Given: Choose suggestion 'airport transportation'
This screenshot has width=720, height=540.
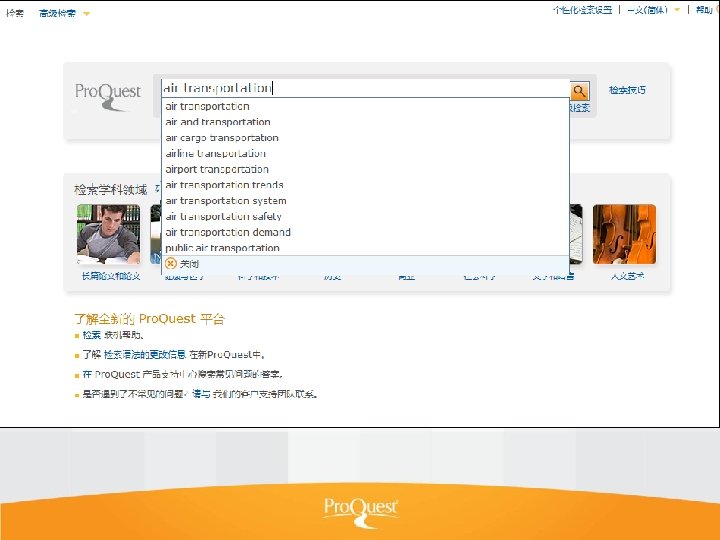Looking at the screenshot, I should (x=366, y=169).
